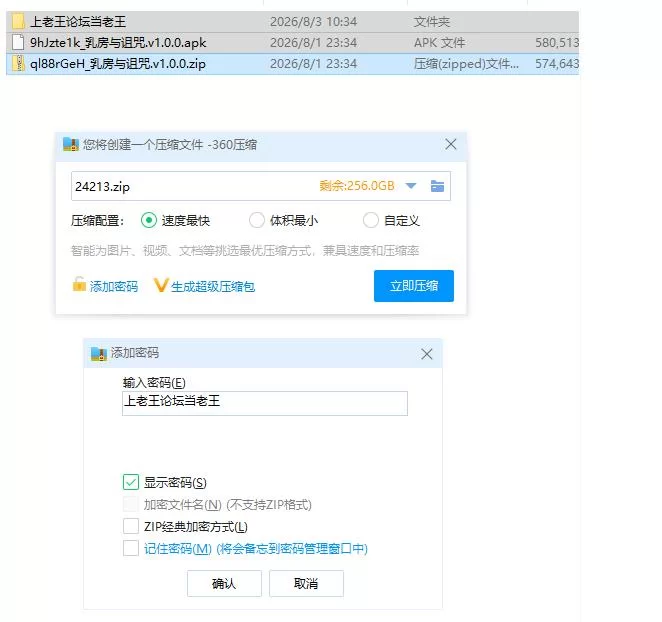Viewport: 662px width, 622px height.
Task: Open the browse folder icon beside 24213.zip
Action: (x=437, y=186)
